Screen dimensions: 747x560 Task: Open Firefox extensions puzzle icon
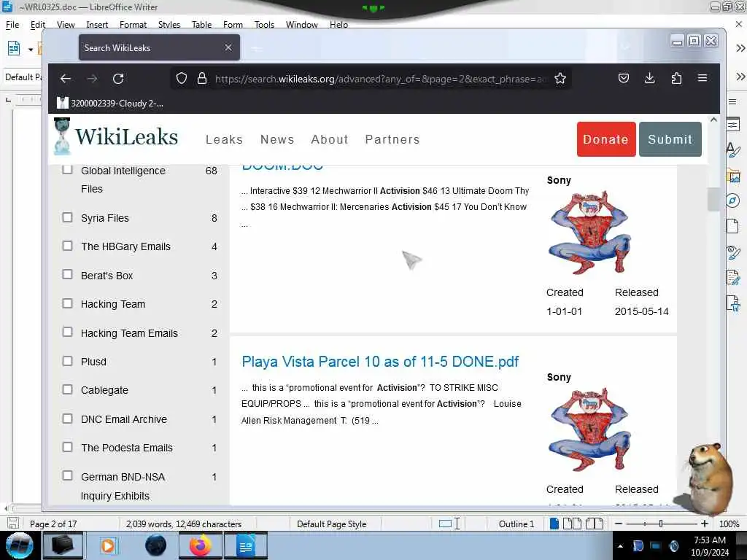pyautogui.click(x=676, y=78)
